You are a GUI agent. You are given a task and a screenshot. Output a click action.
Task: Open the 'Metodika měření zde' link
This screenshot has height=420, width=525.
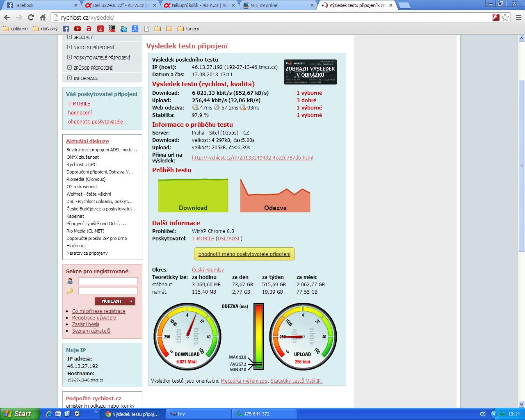pos(244,381)
